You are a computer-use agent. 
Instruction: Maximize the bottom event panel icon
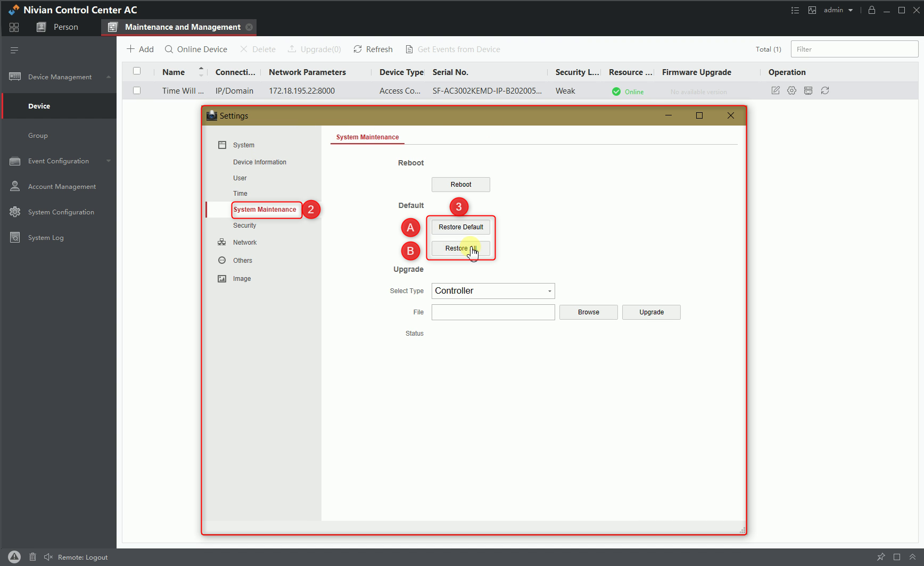[x=897, y=557]
